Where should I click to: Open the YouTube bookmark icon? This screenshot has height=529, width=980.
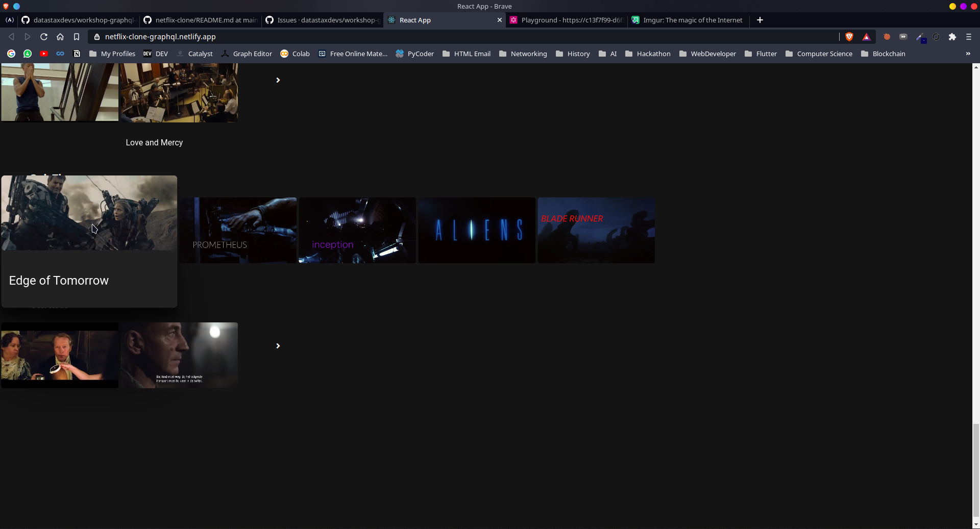coord(44,54)
